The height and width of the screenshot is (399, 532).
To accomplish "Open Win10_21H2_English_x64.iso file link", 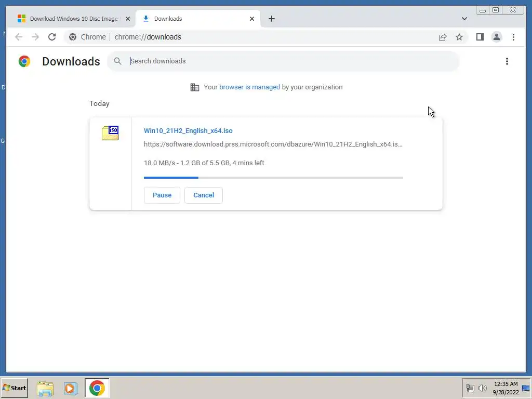I will 188,130.
